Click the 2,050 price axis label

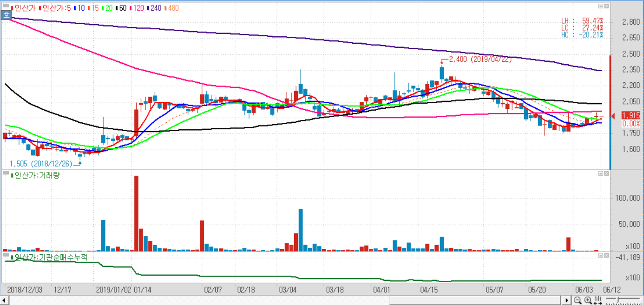[631, 101]
